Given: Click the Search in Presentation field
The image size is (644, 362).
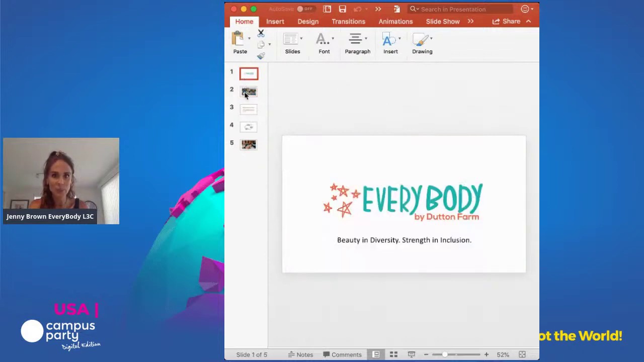Looking at the screenshot, I should click(459, 9).
